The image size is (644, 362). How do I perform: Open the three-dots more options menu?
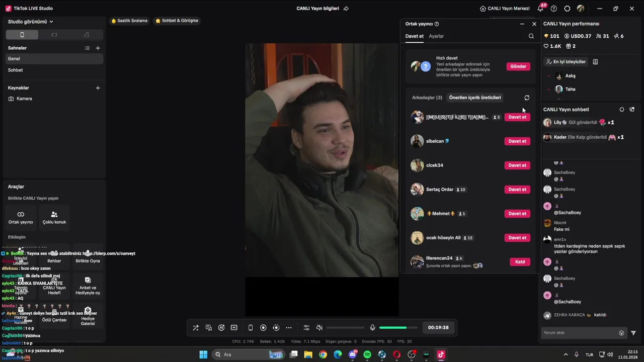click(289, 328)
